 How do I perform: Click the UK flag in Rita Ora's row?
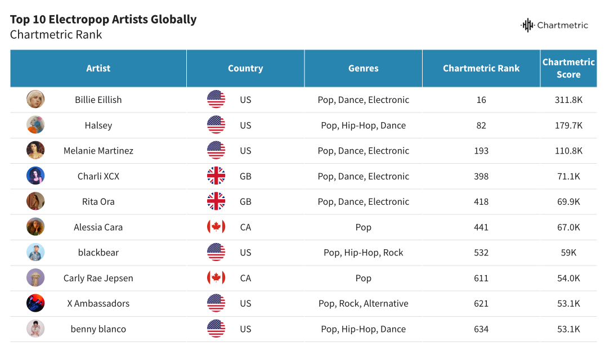tap(216, 201)
